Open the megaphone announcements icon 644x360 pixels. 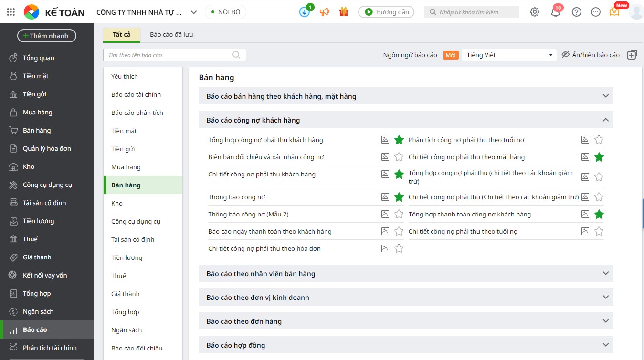pyautogui.click(x=325, y=12)
